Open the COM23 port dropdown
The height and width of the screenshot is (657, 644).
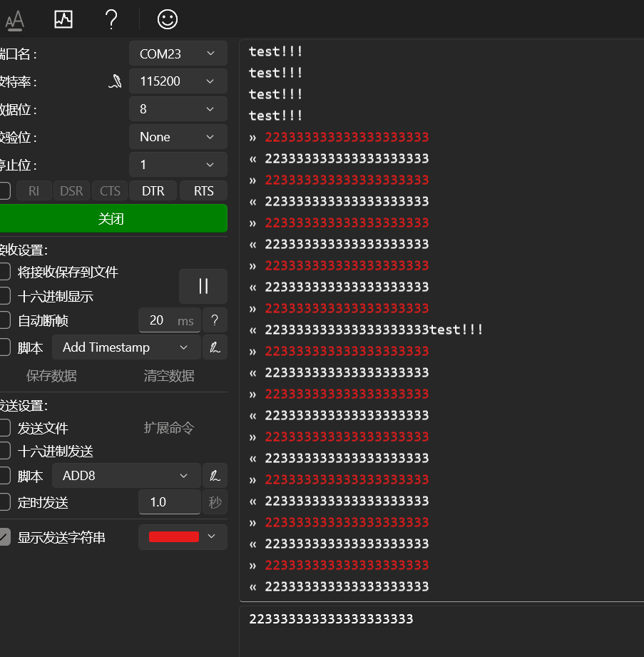click(x=178, y=54)
